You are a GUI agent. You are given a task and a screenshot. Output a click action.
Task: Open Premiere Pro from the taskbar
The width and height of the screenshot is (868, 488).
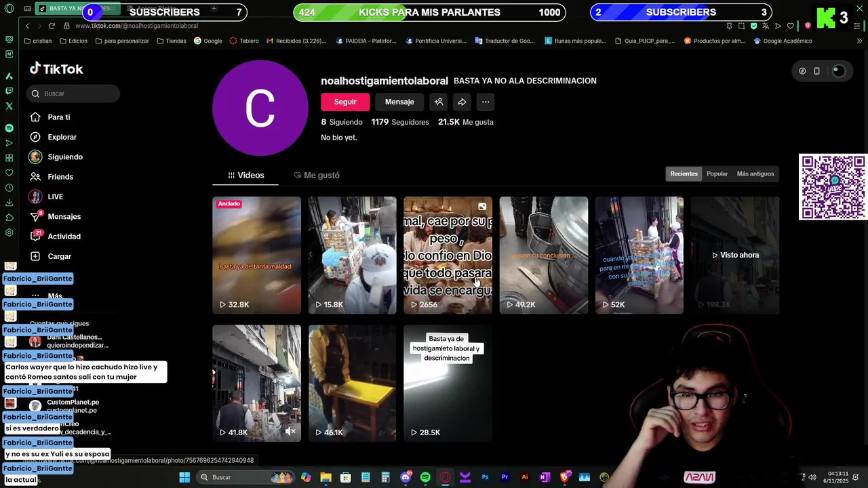505,477
